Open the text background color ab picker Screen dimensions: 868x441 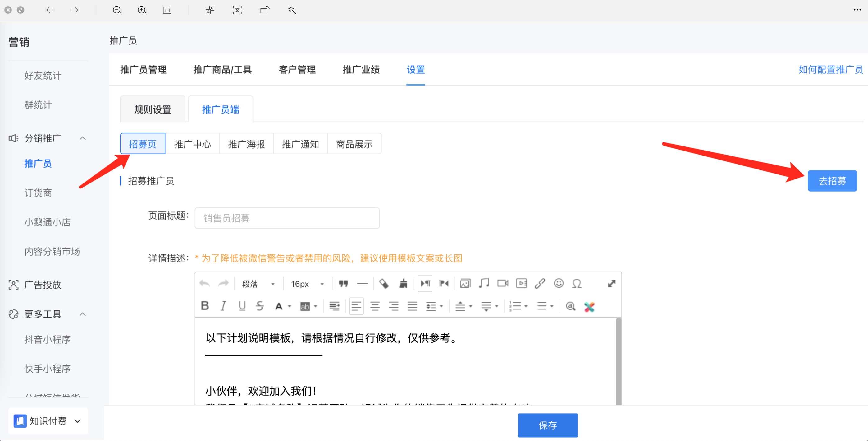coord(308,306)
